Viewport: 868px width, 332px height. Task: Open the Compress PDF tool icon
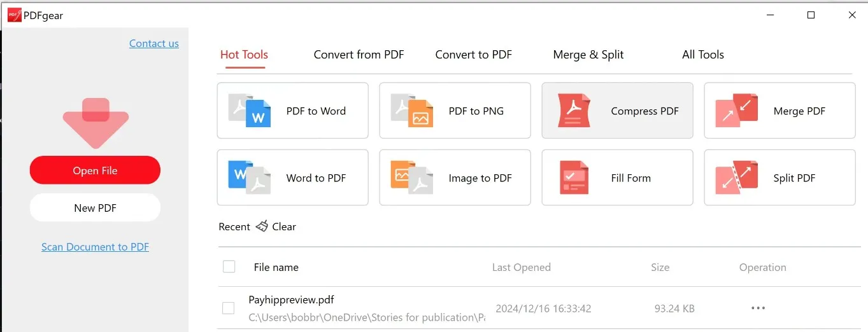pos(574,111)
